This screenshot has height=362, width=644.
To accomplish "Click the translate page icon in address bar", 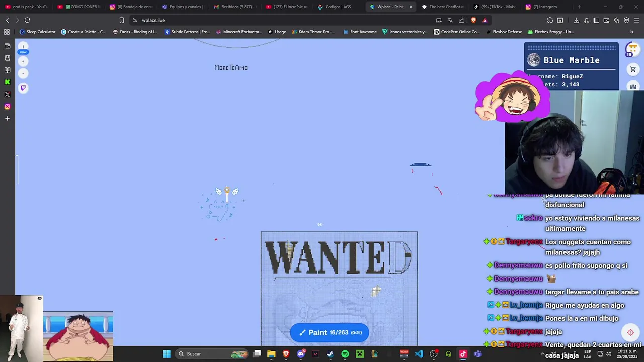I will pos(450,20).
